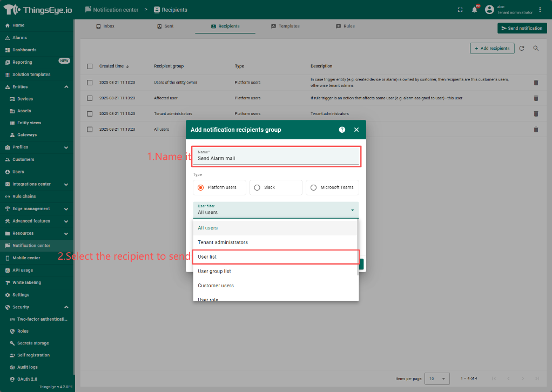Click the Name input field
The width and height of the screenshot is (552, 392).
(x=275, y=158)
